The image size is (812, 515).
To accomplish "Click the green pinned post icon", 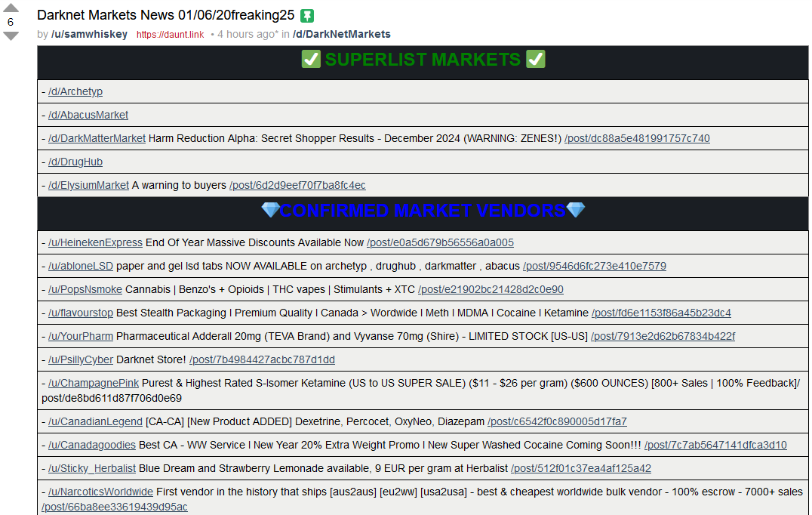I will 306,15.
